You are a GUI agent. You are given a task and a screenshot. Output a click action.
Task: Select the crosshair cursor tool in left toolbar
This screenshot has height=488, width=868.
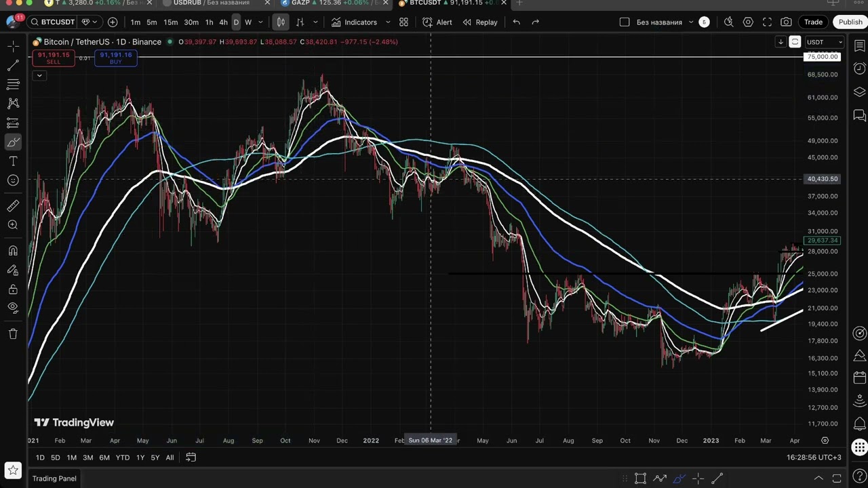(13, 47)
